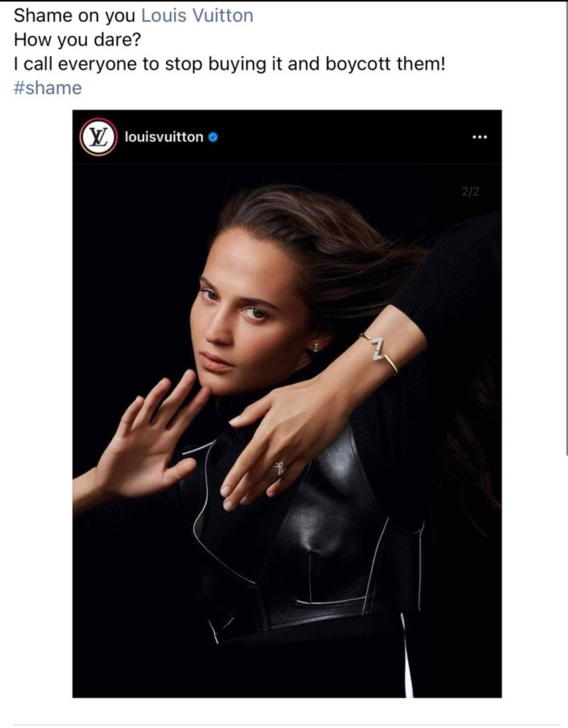Click the earring in the photo
Viewport: 568px width, 728px height.
click(x=316, y=347)
